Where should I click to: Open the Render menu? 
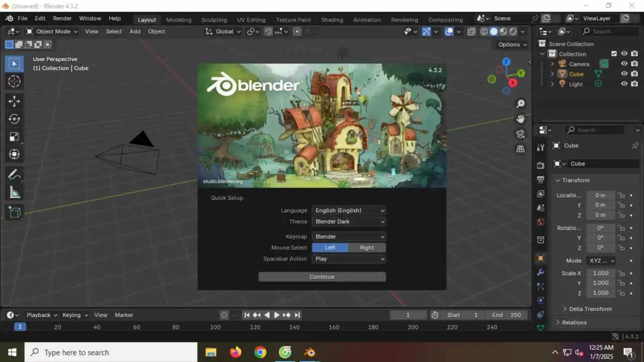62,18
